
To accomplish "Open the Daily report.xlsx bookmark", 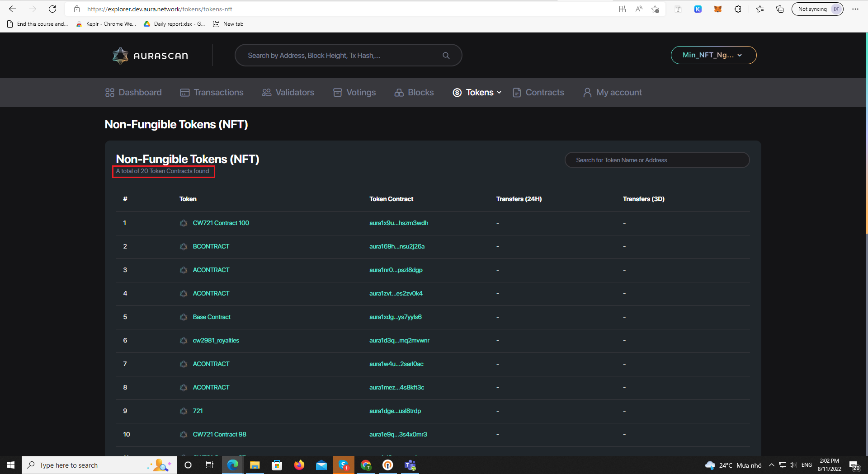I will pyautogui.click(x=175, y=24).
